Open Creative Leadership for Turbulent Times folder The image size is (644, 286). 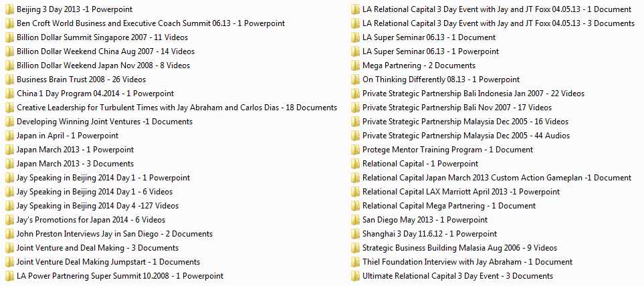click(x=172, y=108)
